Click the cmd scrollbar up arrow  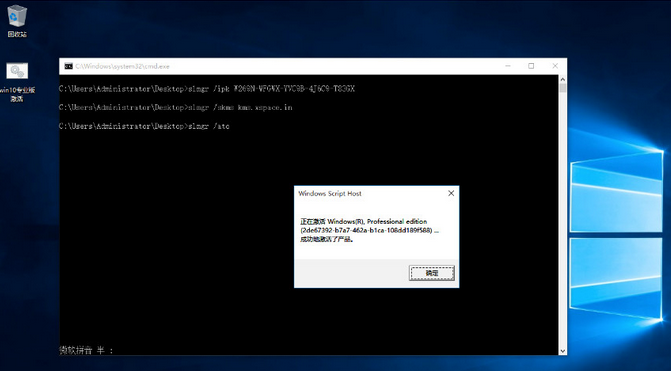click(562, 79)
